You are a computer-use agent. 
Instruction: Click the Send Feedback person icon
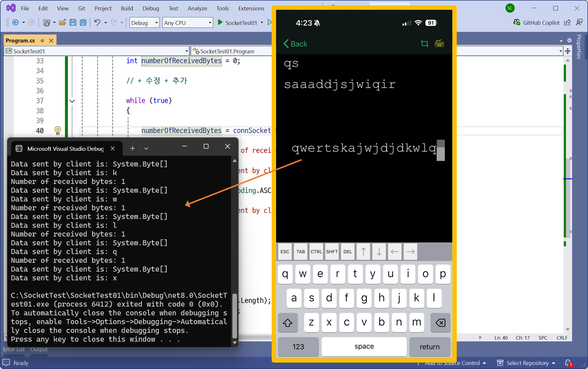tap(579, 22)
